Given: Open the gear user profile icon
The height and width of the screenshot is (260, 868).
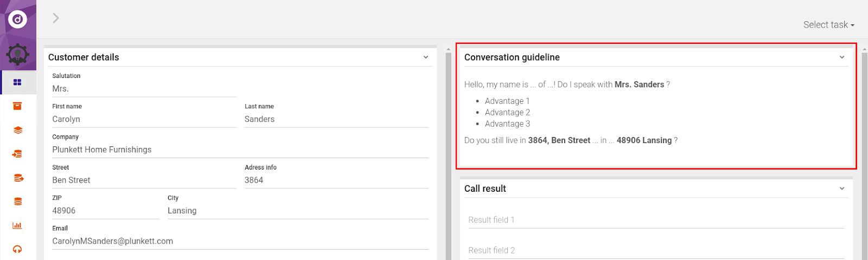Looking at the screenshot, I should click(x=17, y=55).
